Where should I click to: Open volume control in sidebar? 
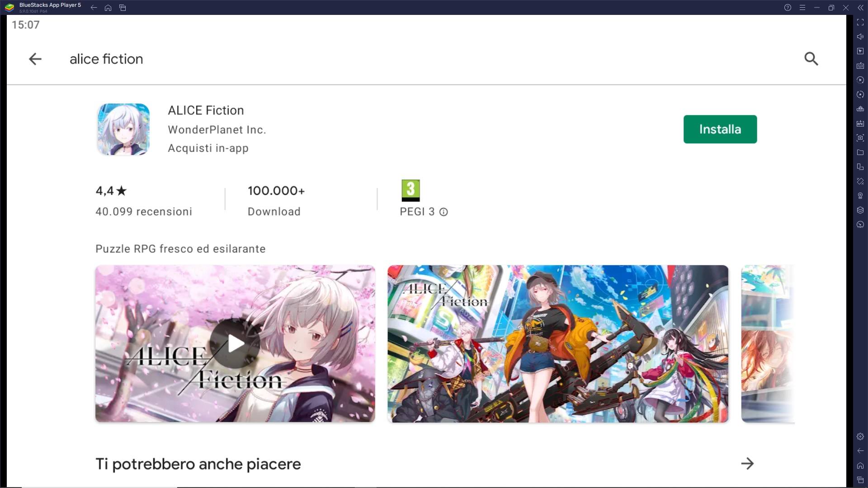click(860, 37)
